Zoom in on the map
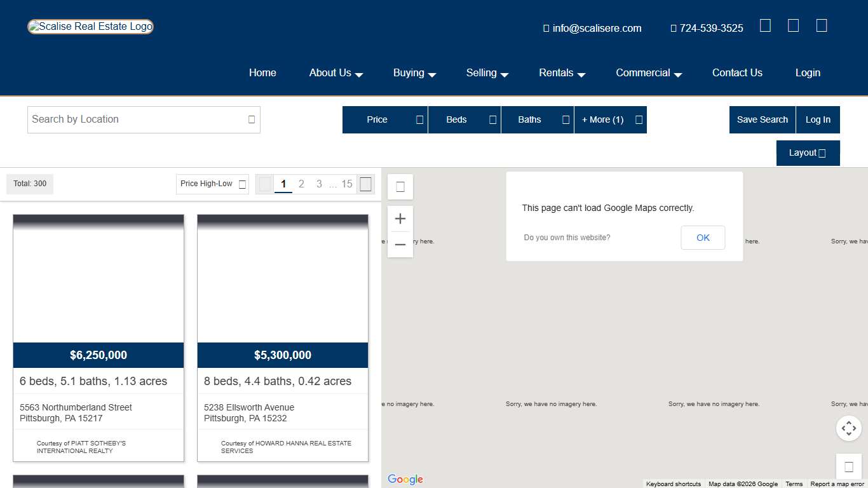 (400, 219)
